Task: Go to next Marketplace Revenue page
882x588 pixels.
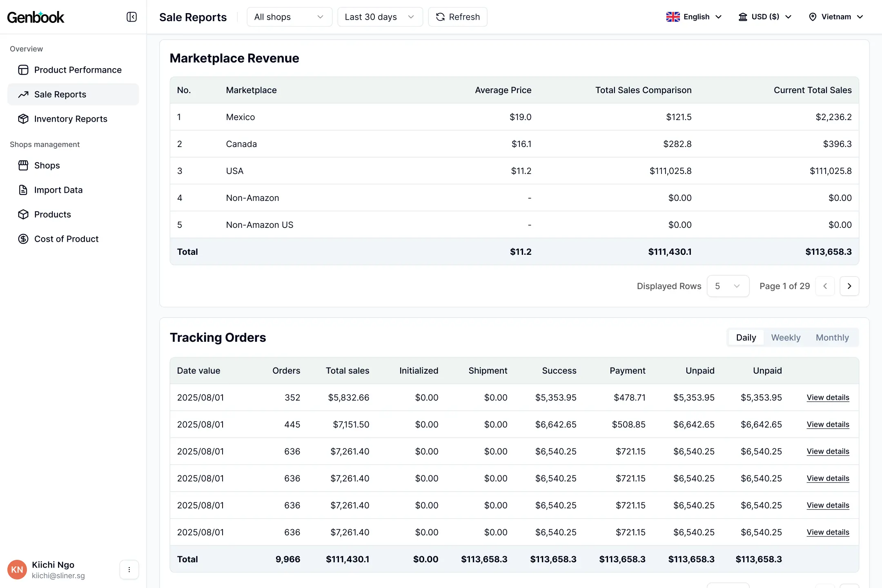Action: pyautogui.click(x=849, y=286)
